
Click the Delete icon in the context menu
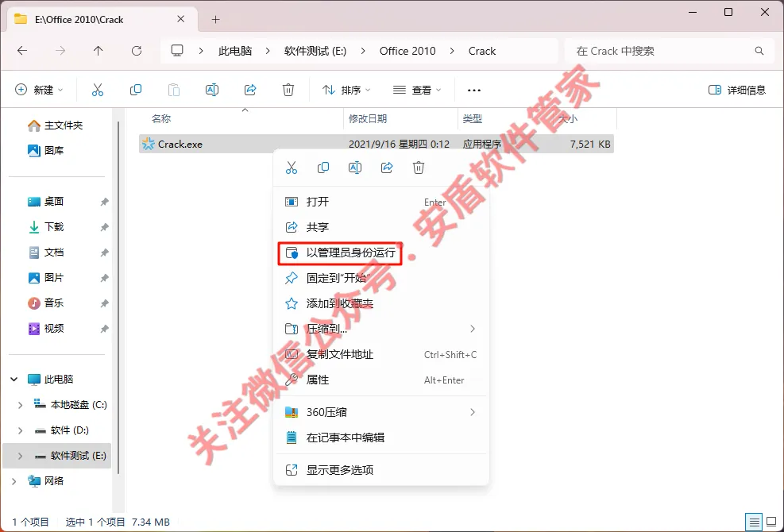pyautogui.click(x=419, y=168)
